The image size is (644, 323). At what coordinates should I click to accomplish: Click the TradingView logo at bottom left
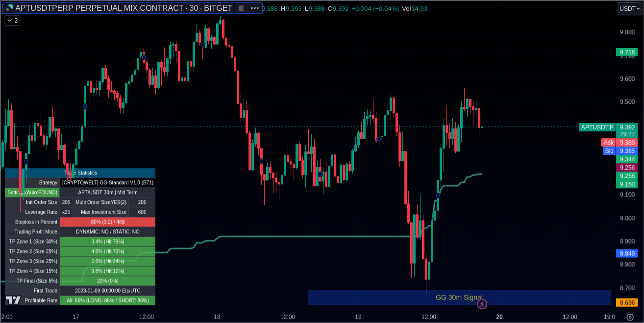13,300
